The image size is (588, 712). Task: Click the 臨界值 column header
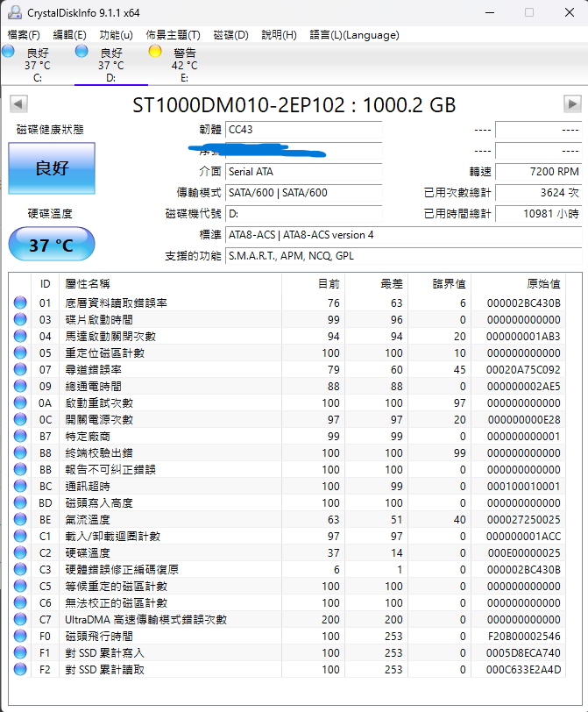point(440,284)
